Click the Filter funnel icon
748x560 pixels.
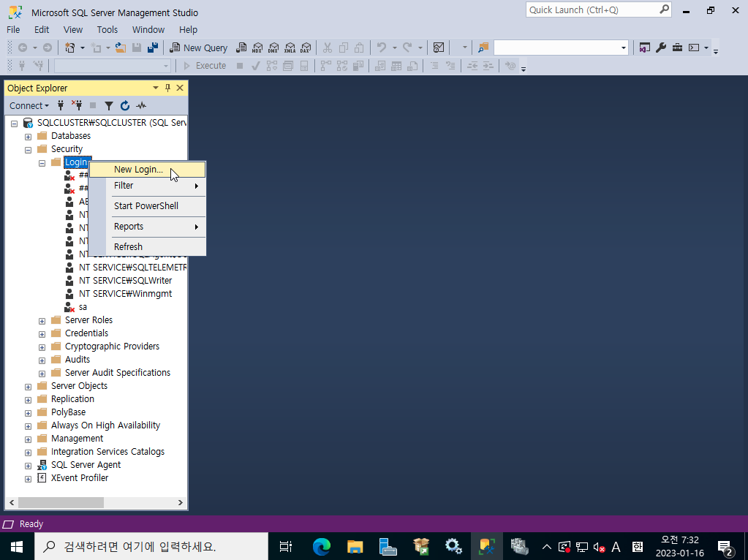pos(109,105)
